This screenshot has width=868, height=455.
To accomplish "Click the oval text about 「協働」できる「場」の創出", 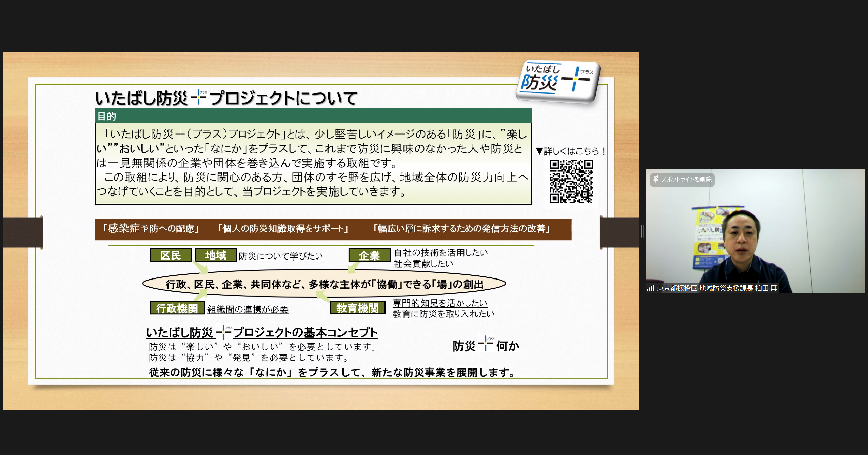I will [x=324, y=284].
